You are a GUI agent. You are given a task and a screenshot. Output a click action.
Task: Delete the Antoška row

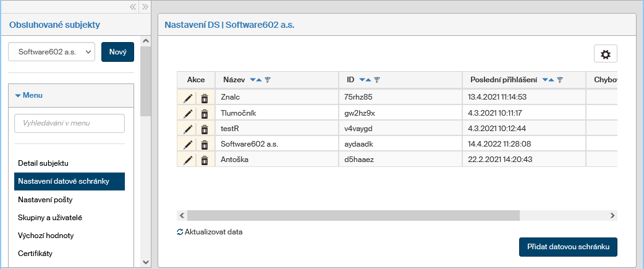click(205, 160)
